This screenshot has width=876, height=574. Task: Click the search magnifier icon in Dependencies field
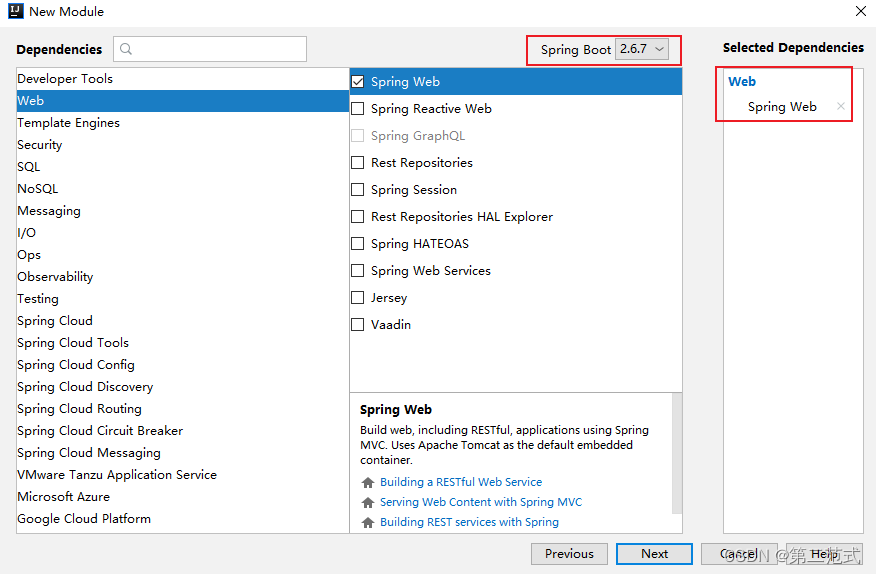(126, 49)
